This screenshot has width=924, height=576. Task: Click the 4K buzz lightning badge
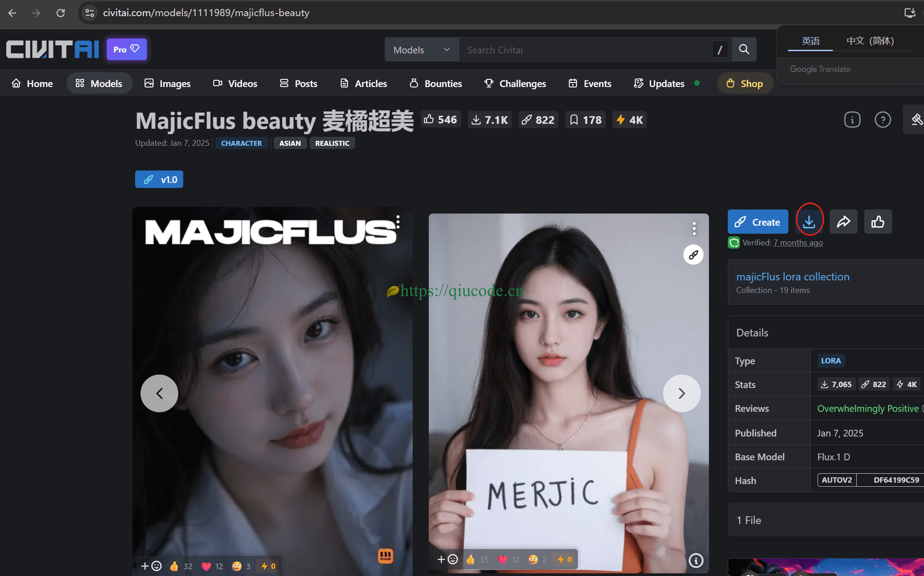[629, 120]
